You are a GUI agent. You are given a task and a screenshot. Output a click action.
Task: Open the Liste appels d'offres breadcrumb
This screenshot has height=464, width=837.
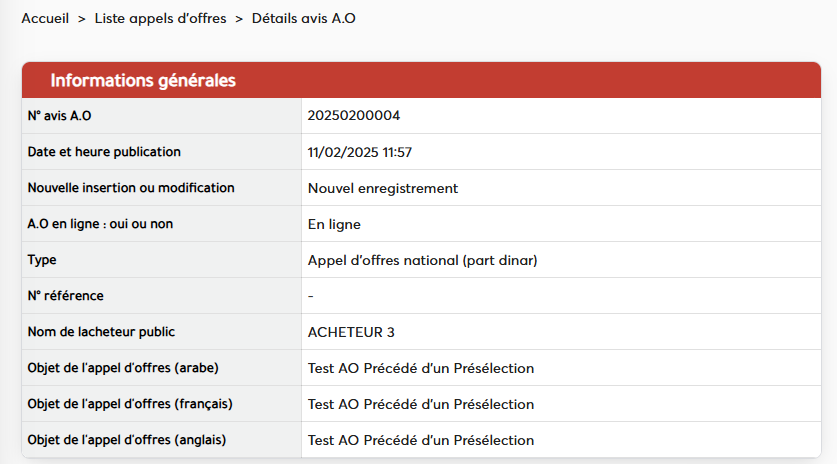point(160,19)
